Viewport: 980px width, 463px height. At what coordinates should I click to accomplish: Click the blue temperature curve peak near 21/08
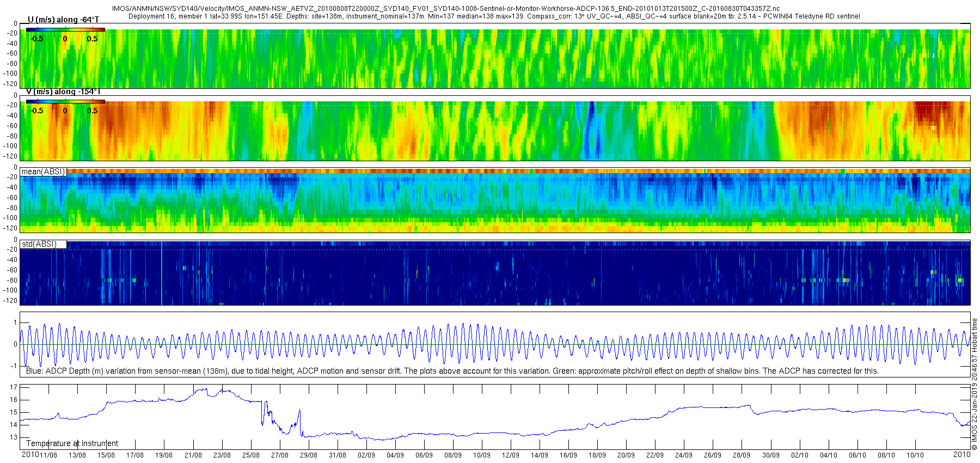pos(205,389)
